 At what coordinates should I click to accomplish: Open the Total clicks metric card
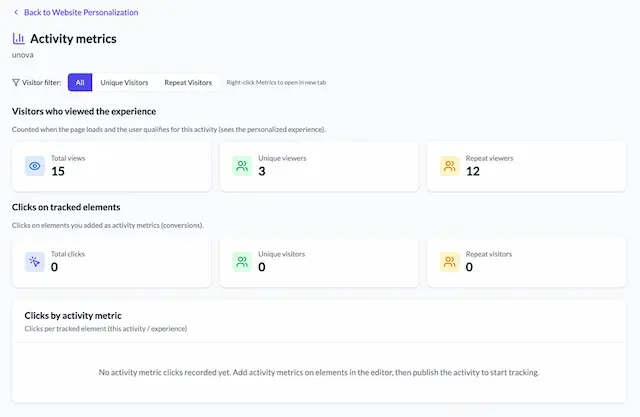[111, 262]
